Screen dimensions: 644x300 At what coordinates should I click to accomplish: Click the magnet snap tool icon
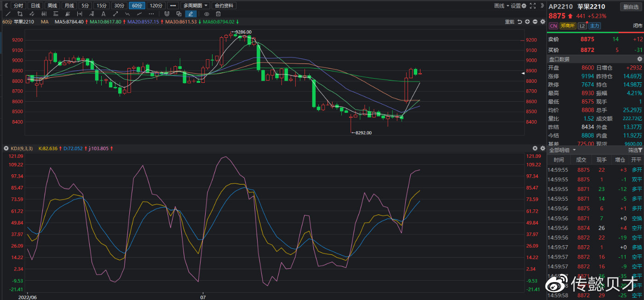(167, 14)
